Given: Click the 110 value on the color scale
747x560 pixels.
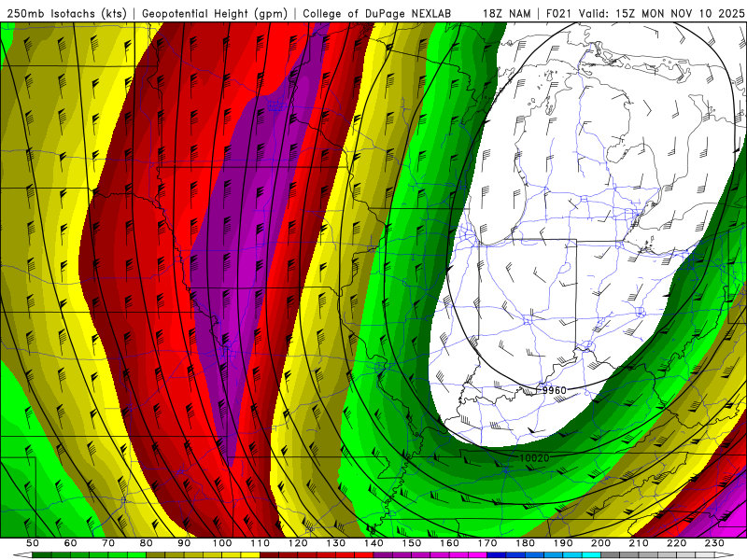Looking at the screenshot, I should point(261,543).
